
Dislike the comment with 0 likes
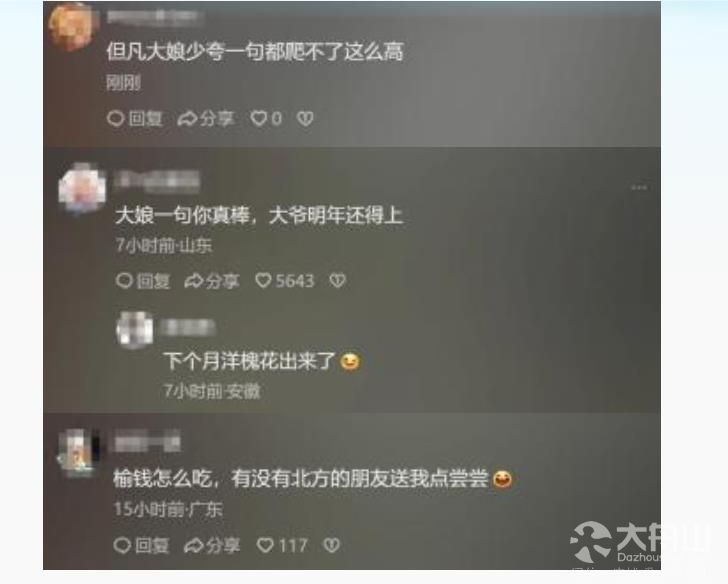pyautogui.click(x=305, y=119)
